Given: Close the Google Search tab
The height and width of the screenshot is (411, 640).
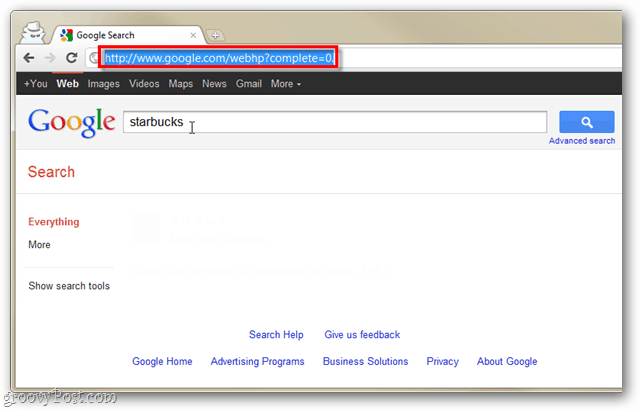Looking at the screenshot, I should (x=193, y=36).
